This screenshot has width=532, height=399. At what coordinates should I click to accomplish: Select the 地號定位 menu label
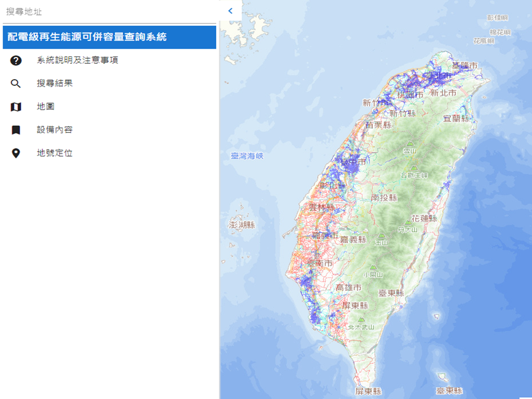click(55, 153)
